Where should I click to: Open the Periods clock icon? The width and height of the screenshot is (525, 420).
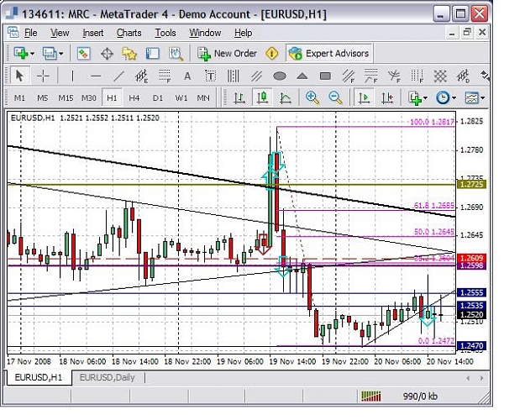(x=443, y=98)
